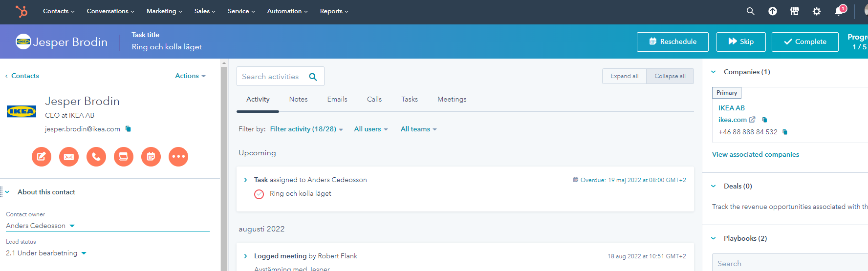
Task: Click the create note orange icon
Action: [x=42, y=157]
